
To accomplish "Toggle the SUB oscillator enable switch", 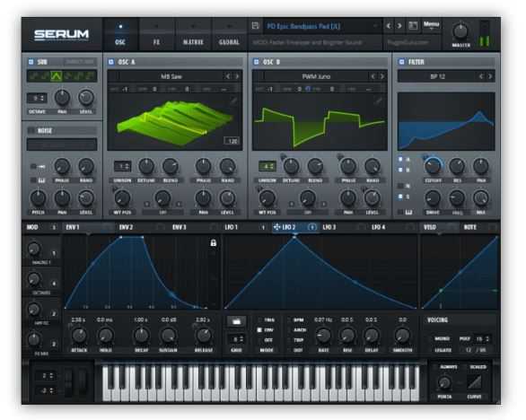I will click(x=31, y=62).
